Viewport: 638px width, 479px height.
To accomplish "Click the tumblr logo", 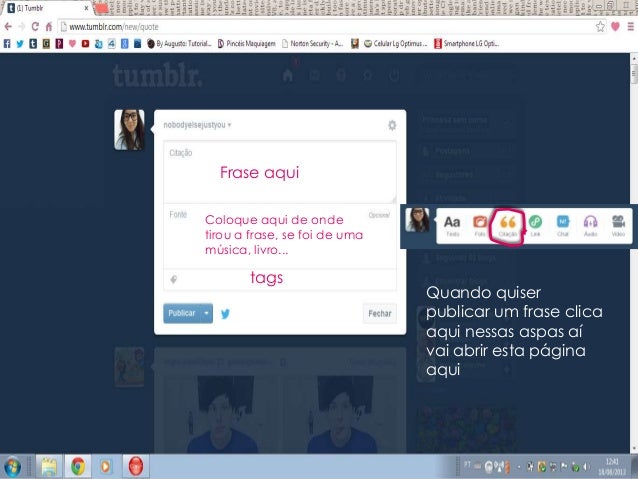I will coord(157,75).
